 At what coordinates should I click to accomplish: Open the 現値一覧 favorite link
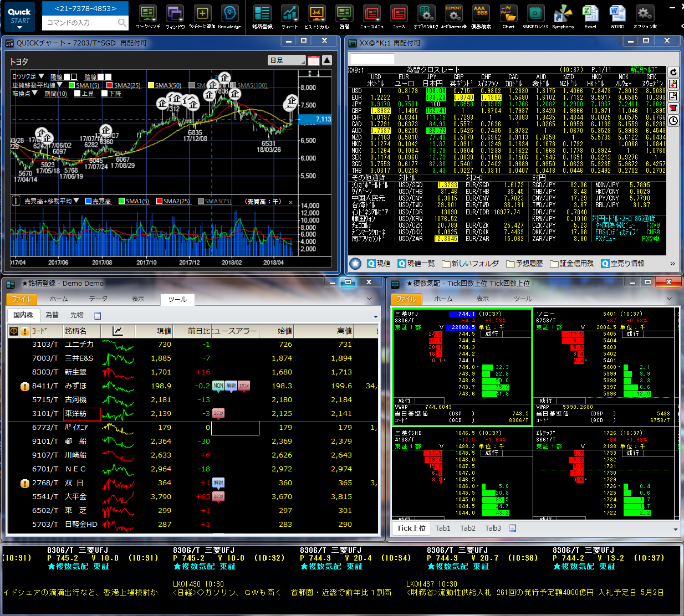(416, 264)
